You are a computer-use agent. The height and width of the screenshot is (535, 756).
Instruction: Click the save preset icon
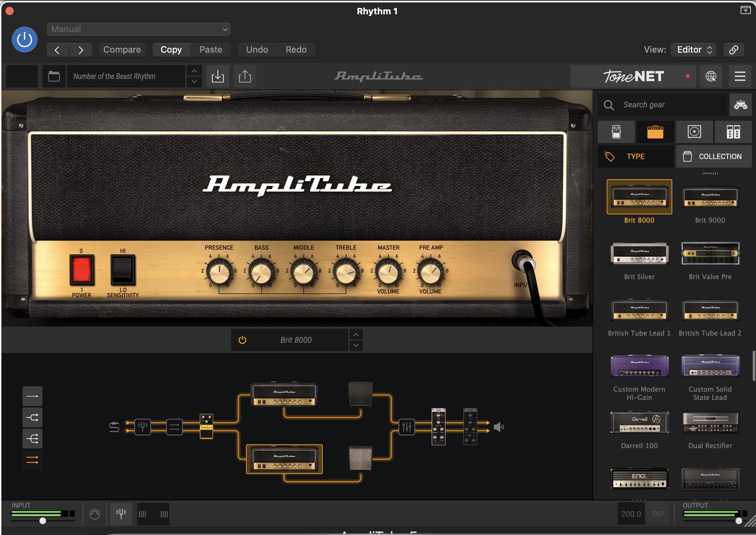point(218,76)
